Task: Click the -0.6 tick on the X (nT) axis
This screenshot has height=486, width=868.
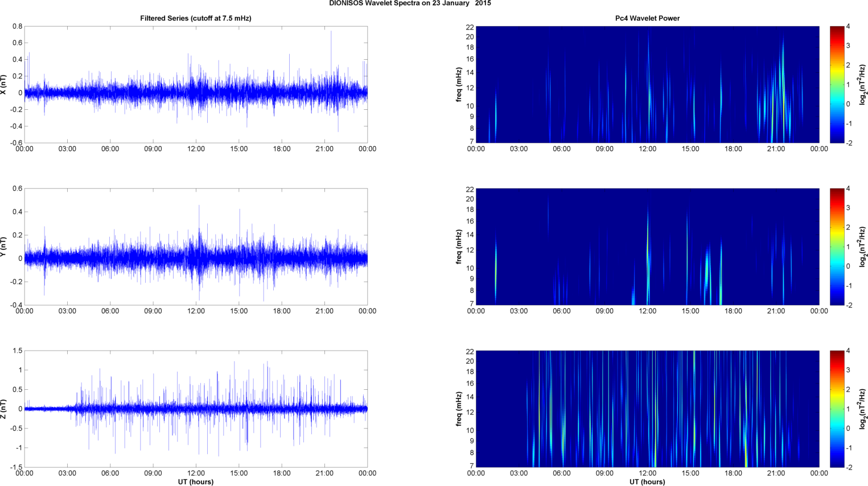Action: [x=16, y=143]
